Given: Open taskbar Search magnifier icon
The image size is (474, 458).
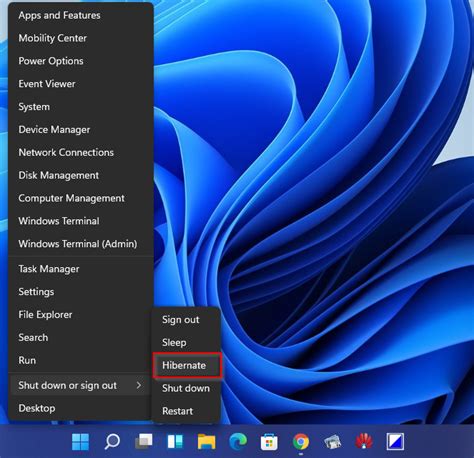Looking at the screenshot, I should [112, 442].
